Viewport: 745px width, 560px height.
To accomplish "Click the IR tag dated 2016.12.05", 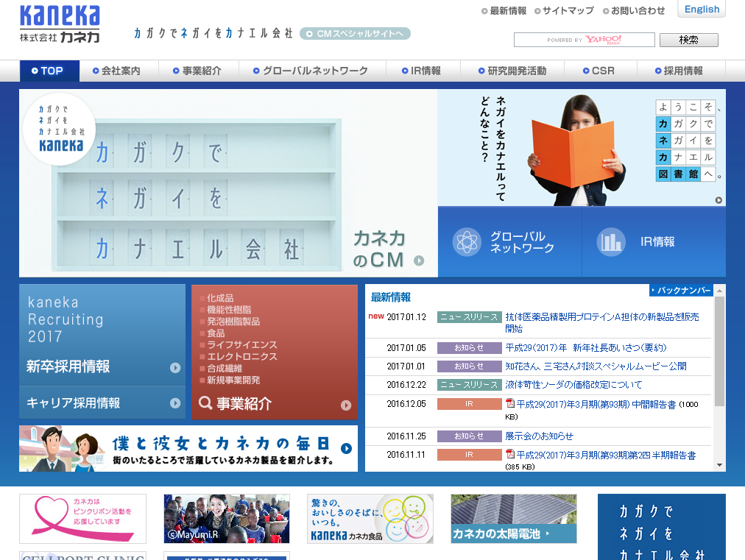I will pos(470,404).
